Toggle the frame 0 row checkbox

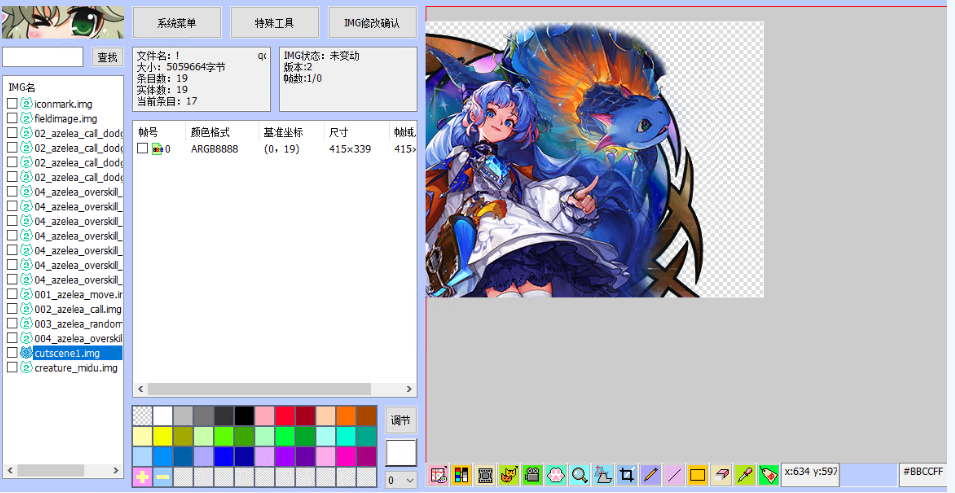(x=143, y=149)
